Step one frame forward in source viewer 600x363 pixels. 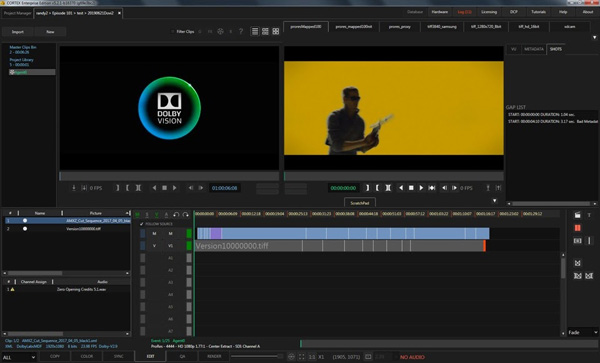click(201, 188)
